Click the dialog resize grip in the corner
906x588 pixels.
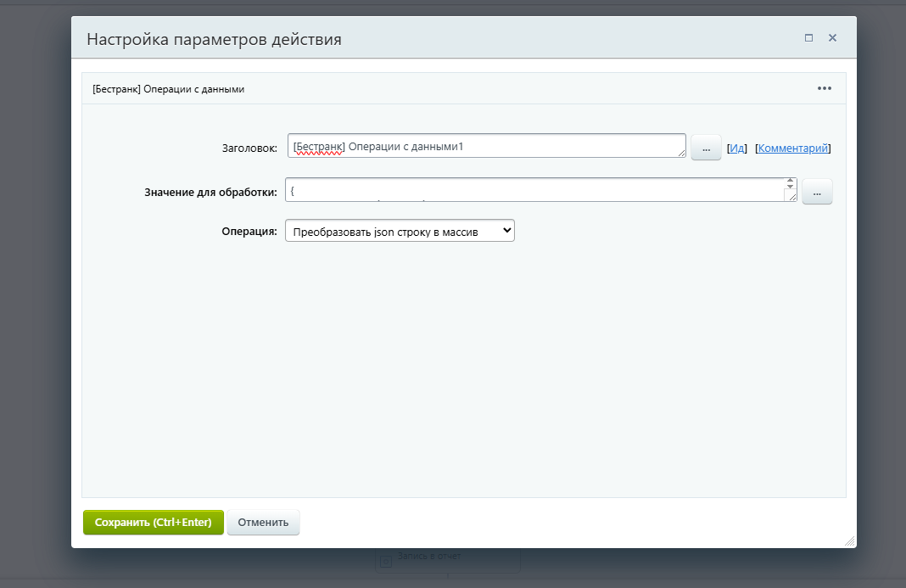pyautogui.click(x=849, y=540)
